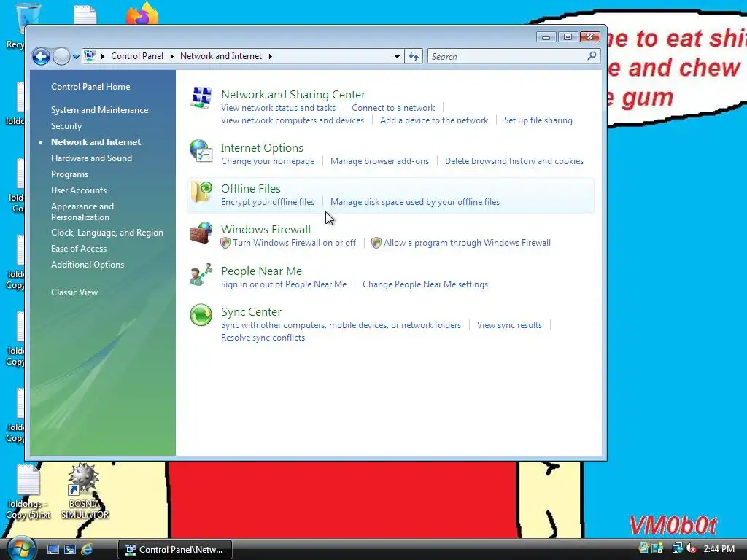
Task: Click Control Panel taskbar window button
Action: (175, 550)
